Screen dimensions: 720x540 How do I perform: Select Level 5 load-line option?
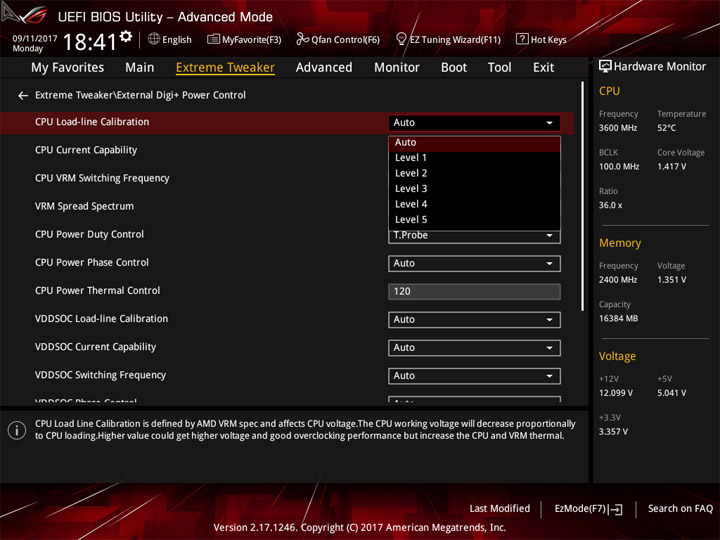pyautogui.click(x=474, y=220)
